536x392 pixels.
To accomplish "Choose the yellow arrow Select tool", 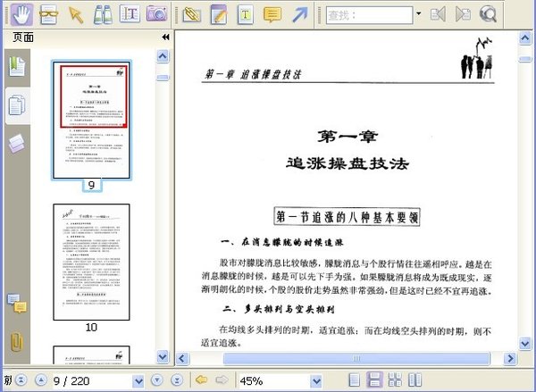I will pyautogui.click(x=76, y=14).
